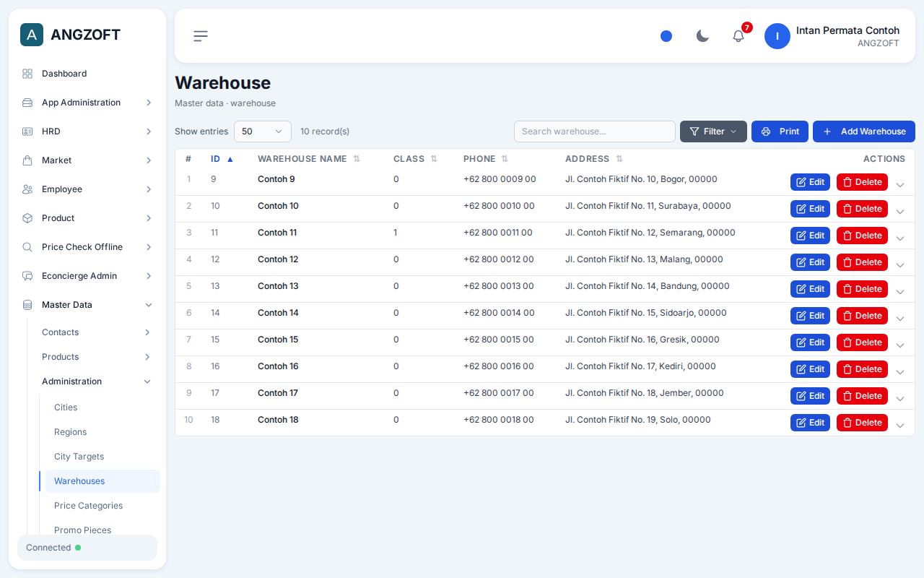Expand row details for Contoh 14
The height and width of the screenshot is (578, 924).
click(900, 319)
